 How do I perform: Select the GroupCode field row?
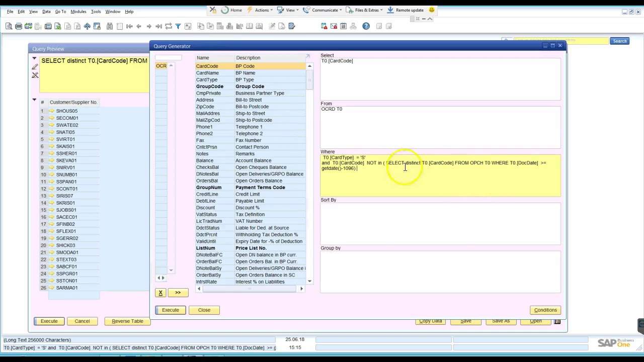(250, 86)
